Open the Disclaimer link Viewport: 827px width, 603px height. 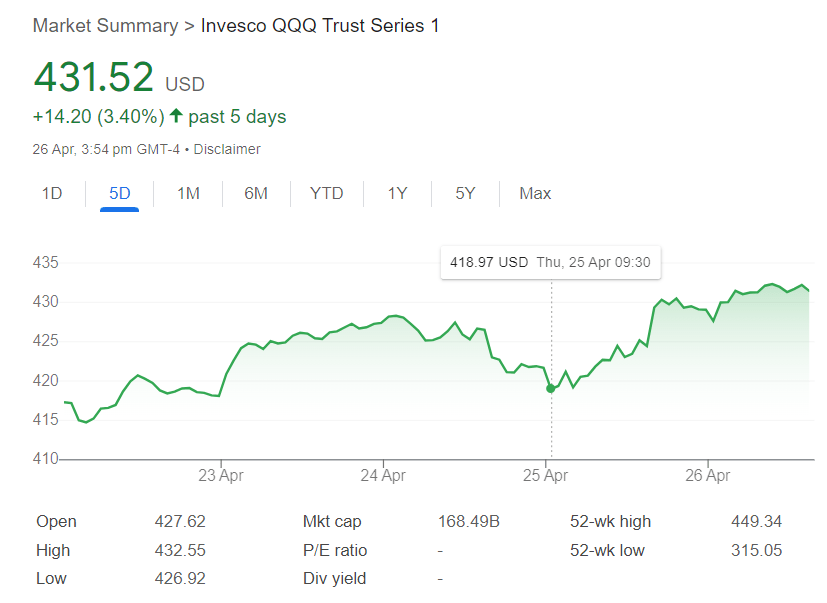click(x=227, y=149)
